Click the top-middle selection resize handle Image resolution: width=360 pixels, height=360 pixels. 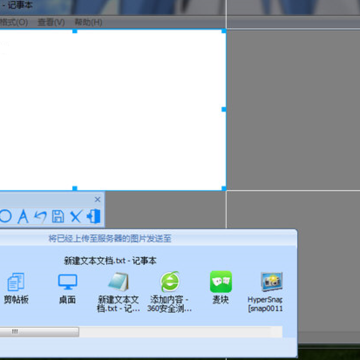click(x=75, y=31)
